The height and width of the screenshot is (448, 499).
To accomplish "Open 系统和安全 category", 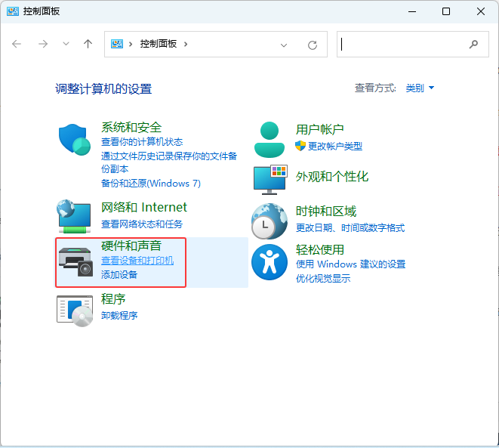I will (x=131, y=128).
